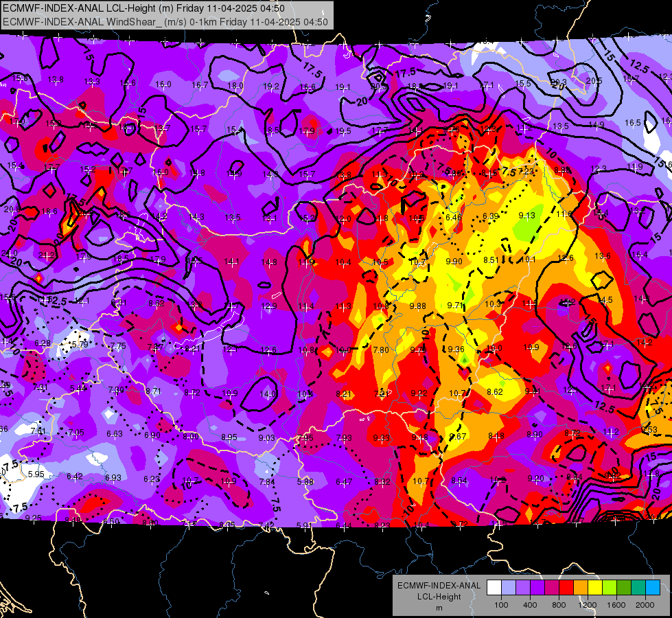The image size is (672, 618).
Task: Click the dark green swatch right of 1600
Action: [x=623, y=587]
